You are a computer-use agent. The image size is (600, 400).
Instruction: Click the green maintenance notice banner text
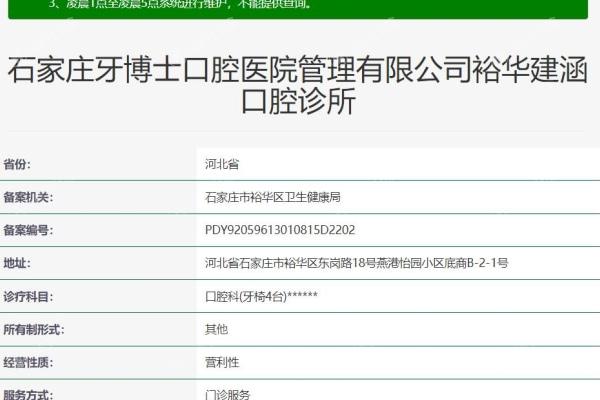pyautogui.click(x=180, y=4)
